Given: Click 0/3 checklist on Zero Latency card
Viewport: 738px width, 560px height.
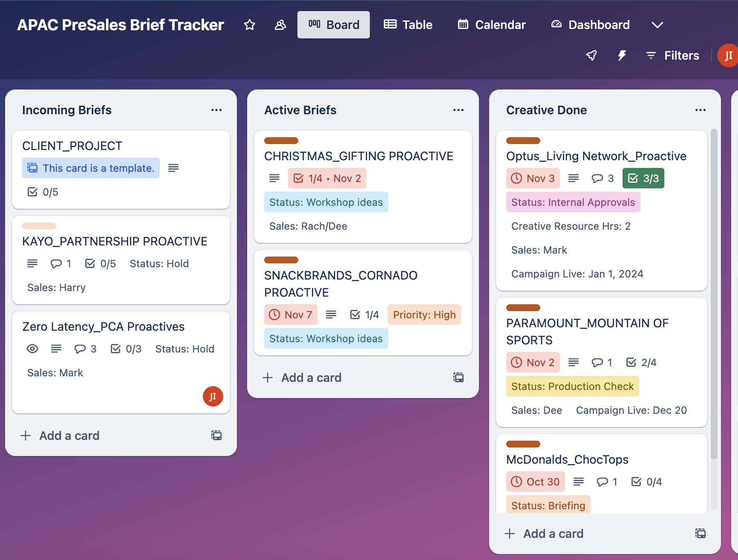Looking at the screenshot, I should [126, 349].
